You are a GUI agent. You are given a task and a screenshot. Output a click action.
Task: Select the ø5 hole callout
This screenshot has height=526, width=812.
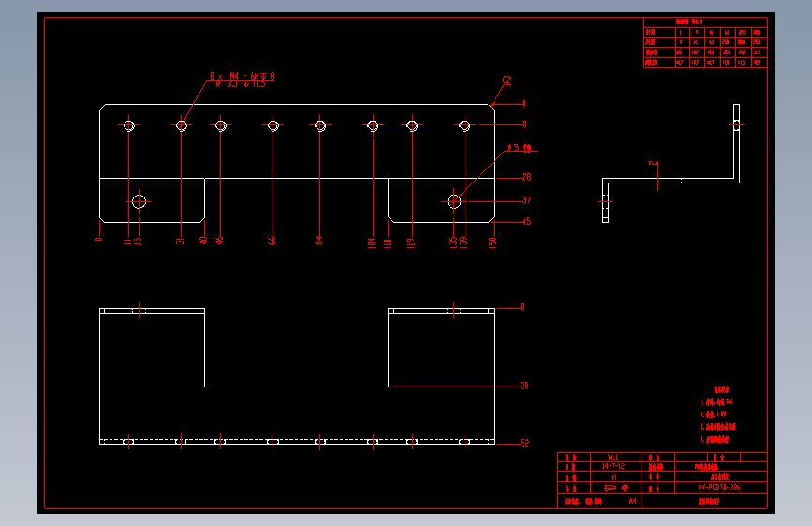[520, 148]
